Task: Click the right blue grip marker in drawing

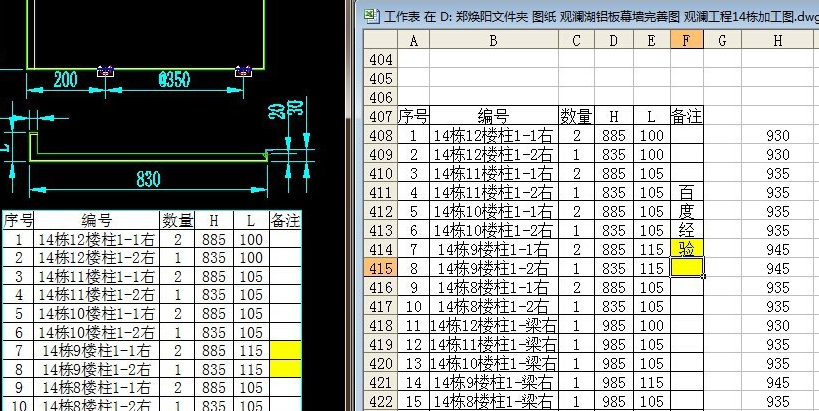Action: point(241,71)
